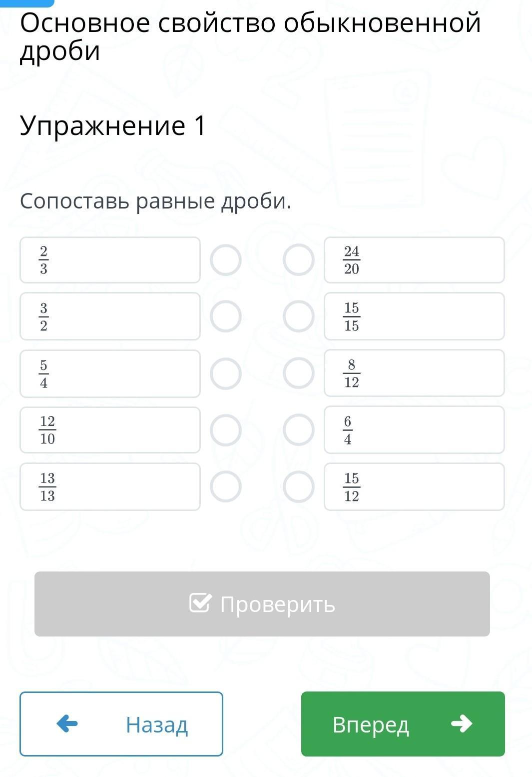Select the circle beside fraction 24/20
532x777 pixels.
coord(299,260)
